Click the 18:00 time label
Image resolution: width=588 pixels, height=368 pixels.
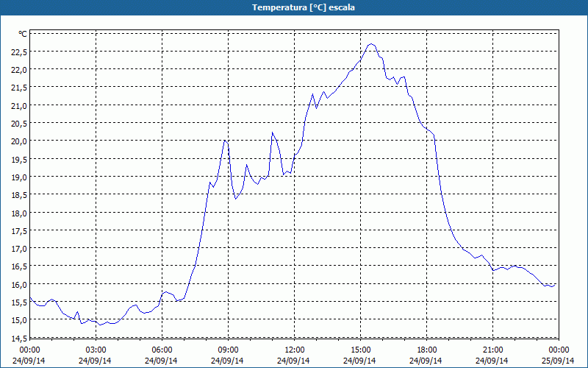click(427, 350)
